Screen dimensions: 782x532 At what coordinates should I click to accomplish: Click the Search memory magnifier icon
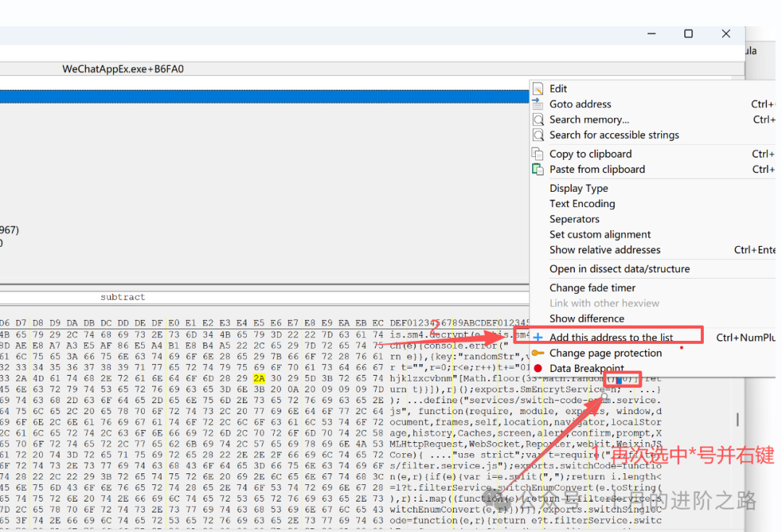(538, 119)
